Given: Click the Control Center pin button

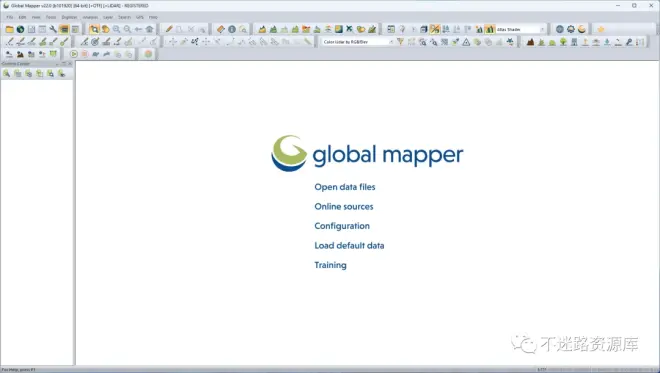Looking at the screenshot, I should tap(64, 64).
